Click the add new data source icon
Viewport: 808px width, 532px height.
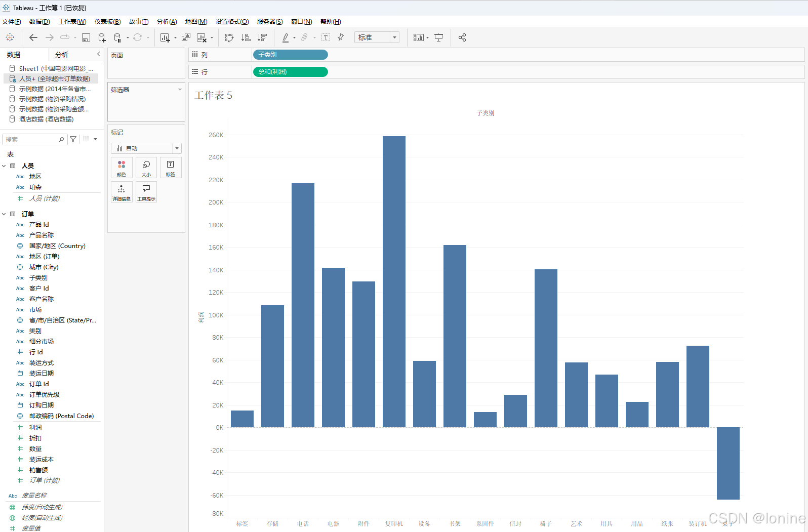[x=102, y=37]
